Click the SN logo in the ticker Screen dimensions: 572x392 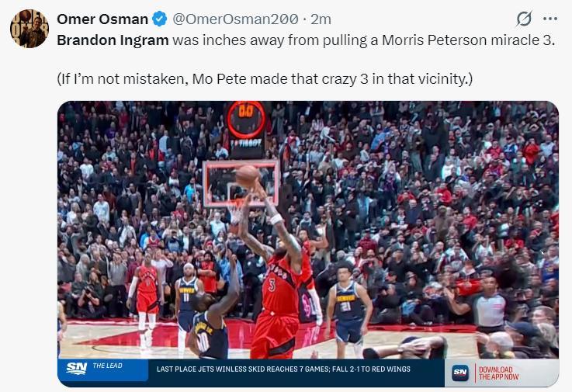coord(77,368)
